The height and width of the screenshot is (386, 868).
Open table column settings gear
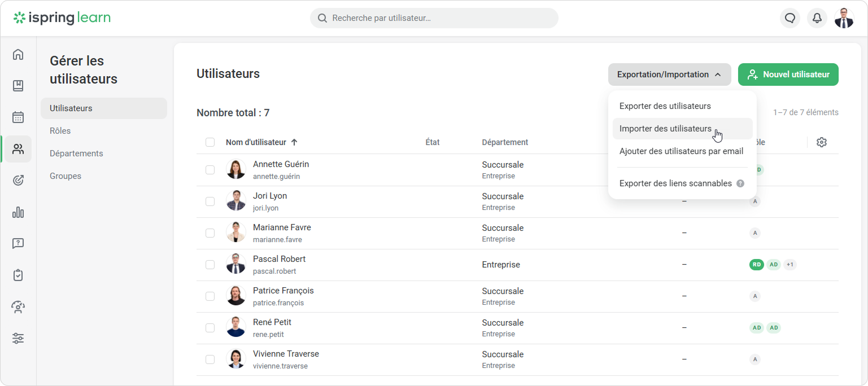(x=822, y=142)
